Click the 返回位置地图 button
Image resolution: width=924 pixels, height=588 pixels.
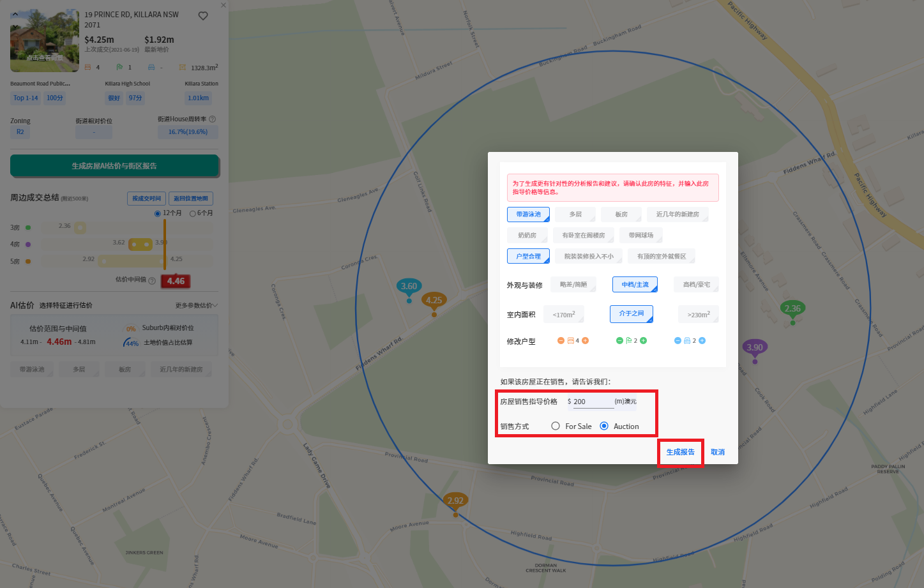[x=191, y=199]
